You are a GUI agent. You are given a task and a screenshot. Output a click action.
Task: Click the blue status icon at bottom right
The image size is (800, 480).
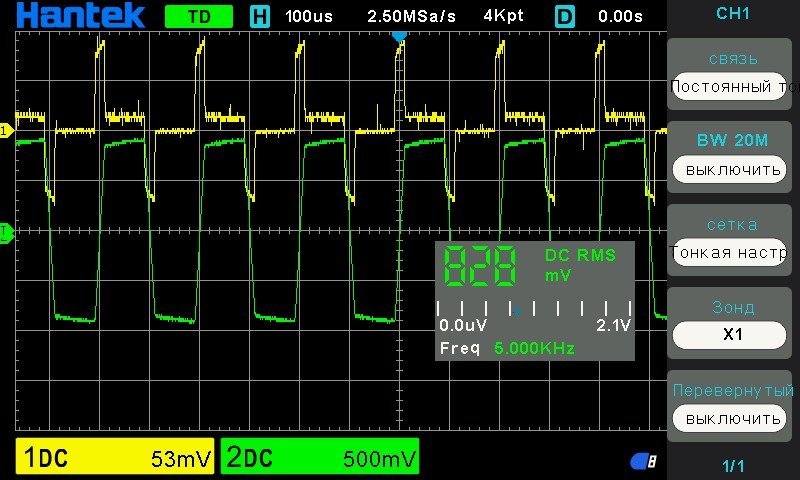(x=643, y=461)
